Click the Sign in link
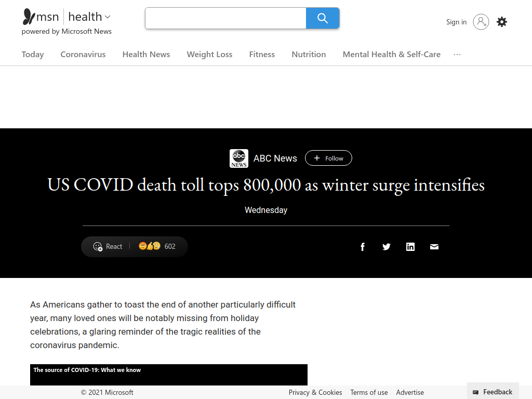 coord(456,22)
